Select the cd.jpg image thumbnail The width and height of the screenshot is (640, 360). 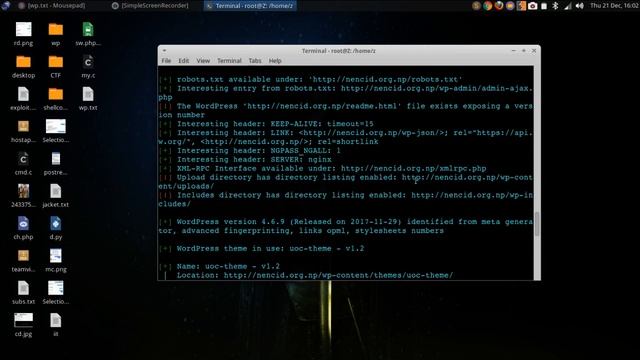pos(23,320)
